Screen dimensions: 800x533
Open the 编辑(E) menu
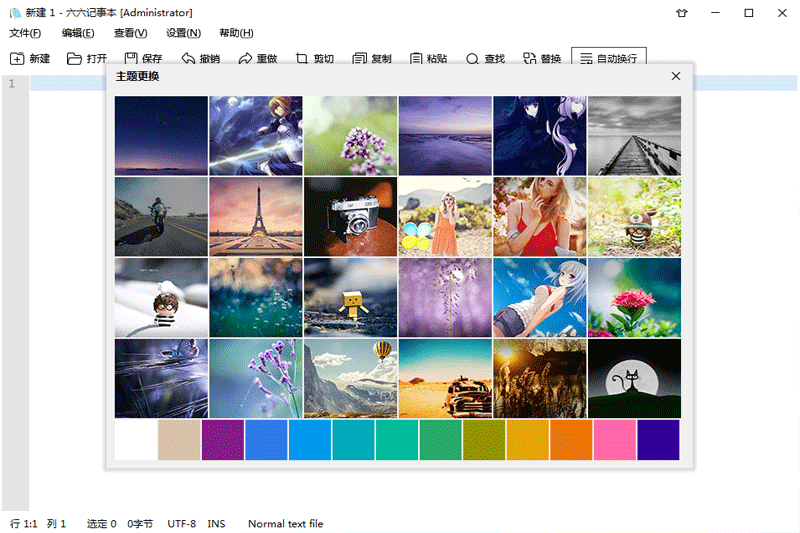coord(78,33)
